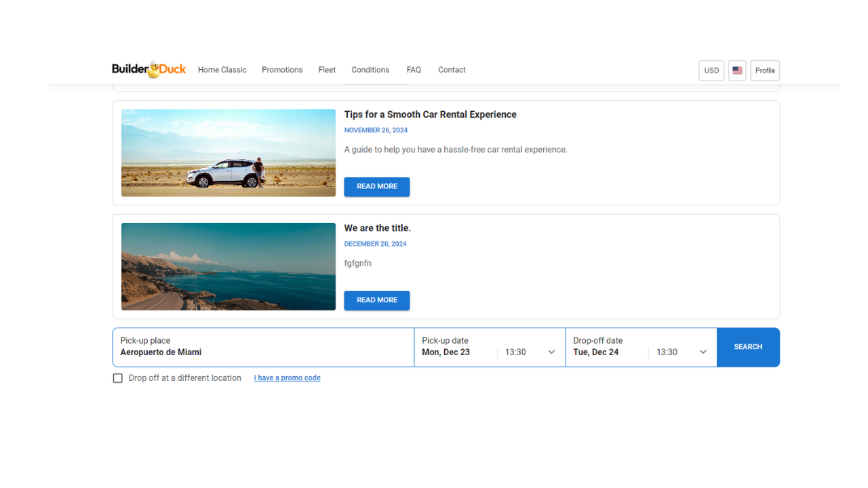Click the Pick-up place field
The image size is (868, 488).
click(x=263, y=347)
